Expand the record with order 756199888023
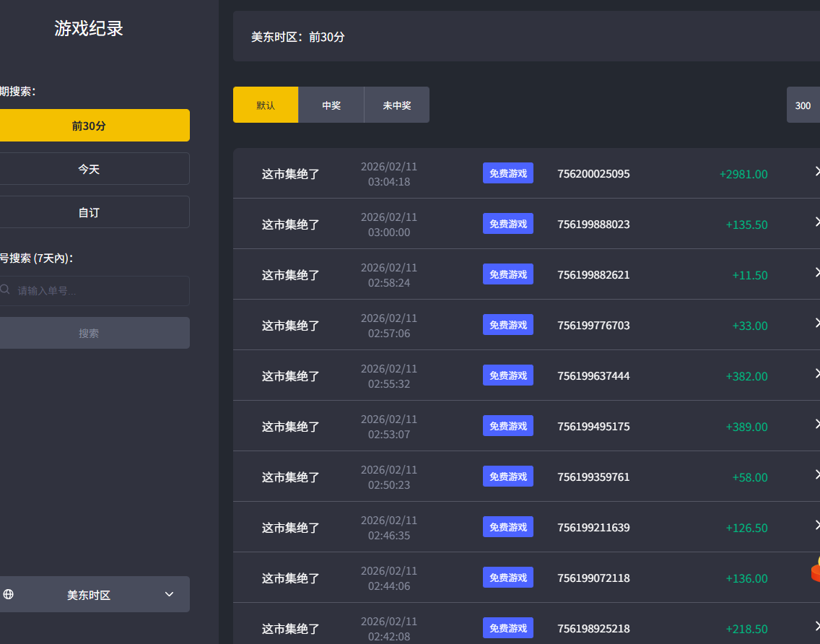Screen dimensions: 820x644 click(x=816, y=222)
